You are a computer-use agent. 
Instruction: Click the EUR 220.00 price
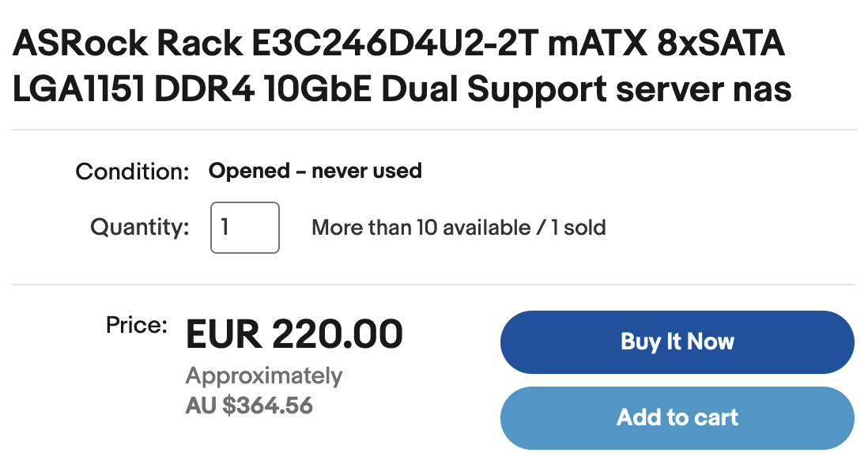pyautogui.click(x=294, y=334)
